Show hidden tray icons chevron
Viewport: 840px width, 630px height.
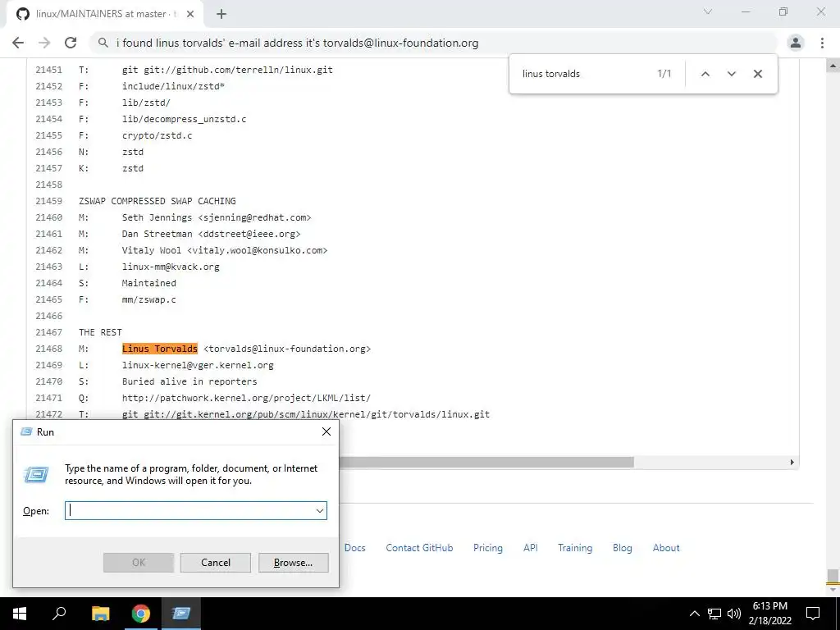tap(694, 614)
